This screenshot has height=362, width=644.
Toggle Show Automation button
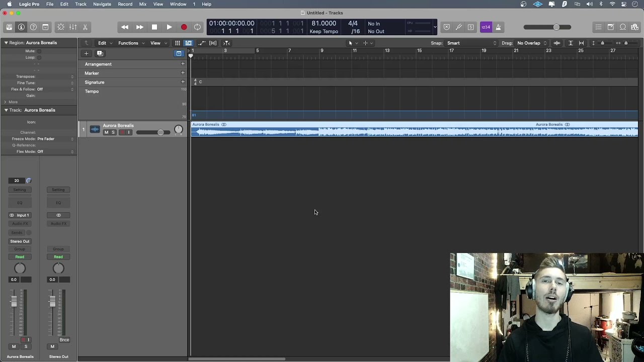(202, 43)
